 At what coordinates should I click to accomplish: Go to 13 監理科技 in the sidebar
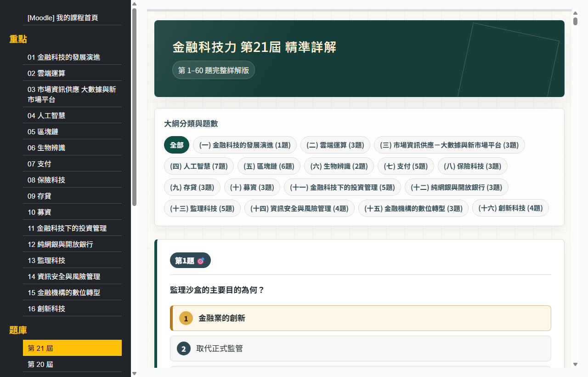[73, 261]
